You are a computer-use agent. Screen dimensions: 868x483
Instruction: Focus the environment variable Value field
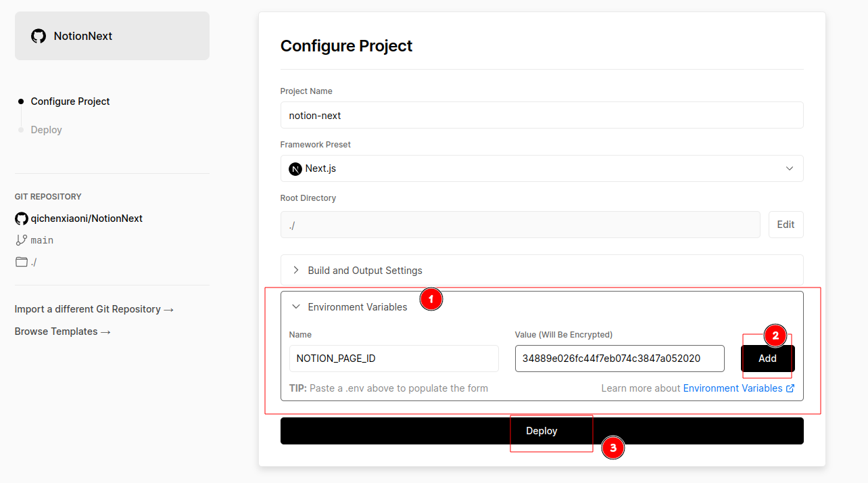(619, 359)
